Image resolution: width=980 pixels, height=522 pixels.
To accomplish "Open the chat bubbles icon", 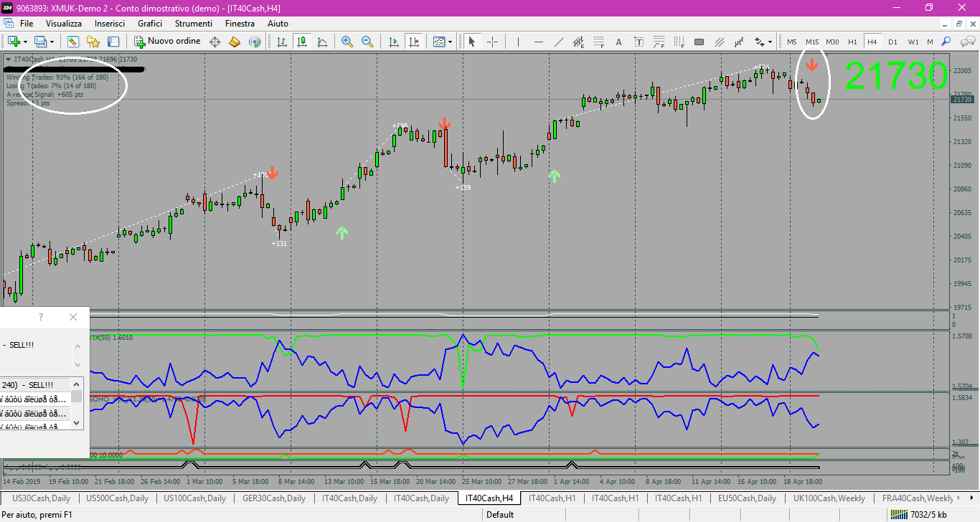I will click(x=966, y=42).
